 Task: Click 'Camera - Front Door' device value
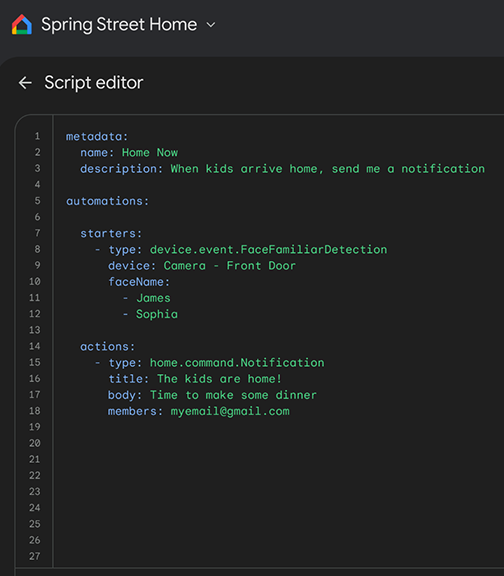point(230,266)
